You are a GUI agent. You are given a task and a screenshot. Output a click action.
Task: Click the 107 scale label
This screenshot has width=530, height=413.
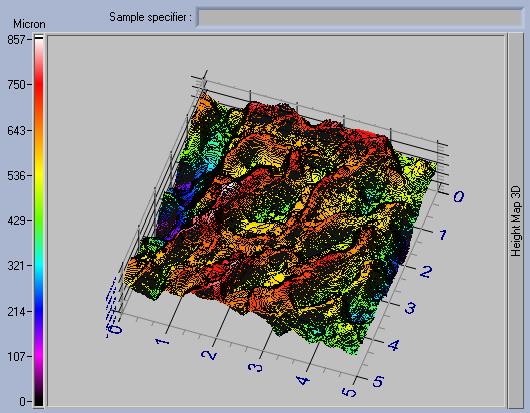16,356
